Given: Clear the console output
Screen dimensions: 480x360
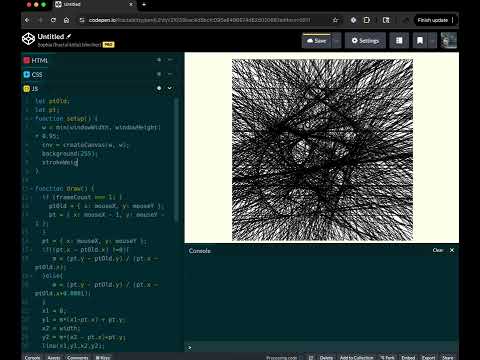Looking at the screenshot, I should tap(438, 250).
